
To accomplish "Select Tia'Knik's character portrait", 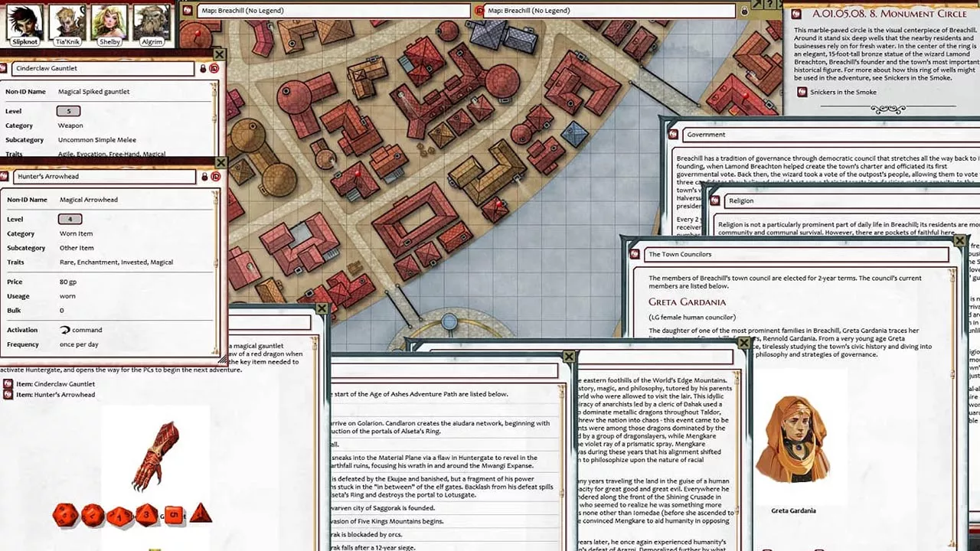I will [x=67, y=22].
